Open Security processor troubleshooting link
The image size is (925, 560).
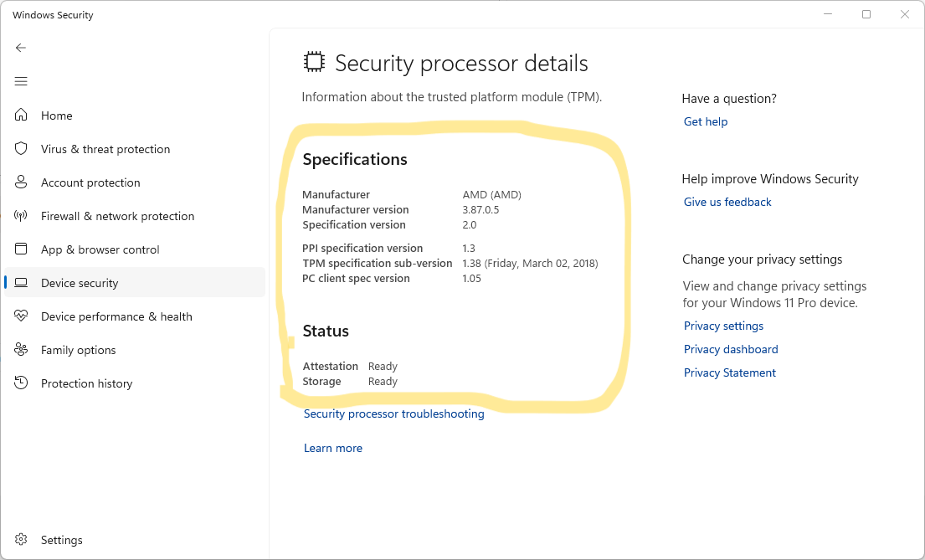click(x=393, y=414)
